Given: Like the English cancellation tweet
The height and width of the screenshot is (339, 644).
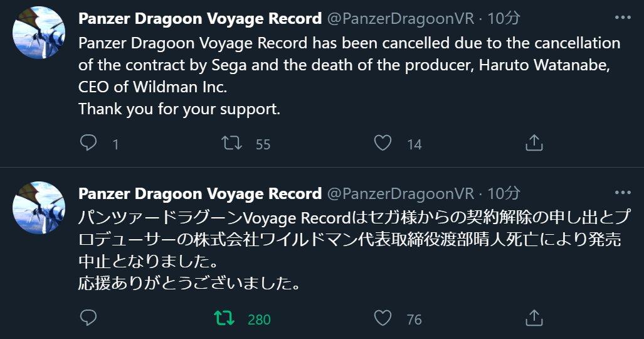Looking at the screenshot, I should [383, 144].
